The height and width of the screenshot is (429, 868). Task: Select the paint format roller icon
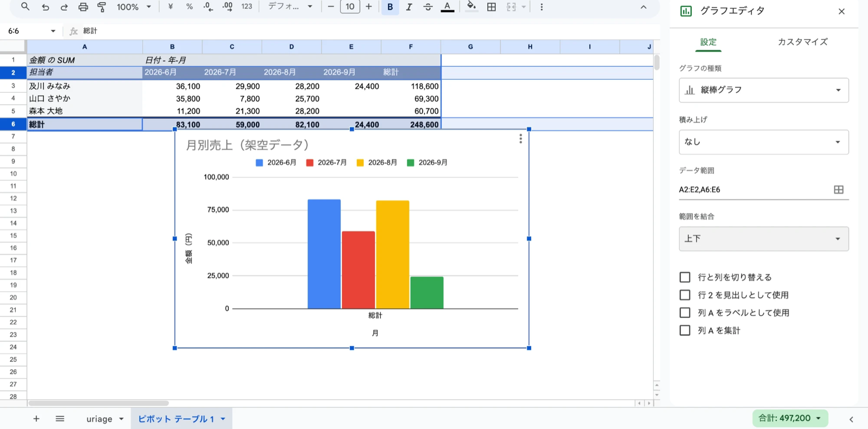[101, 7]
